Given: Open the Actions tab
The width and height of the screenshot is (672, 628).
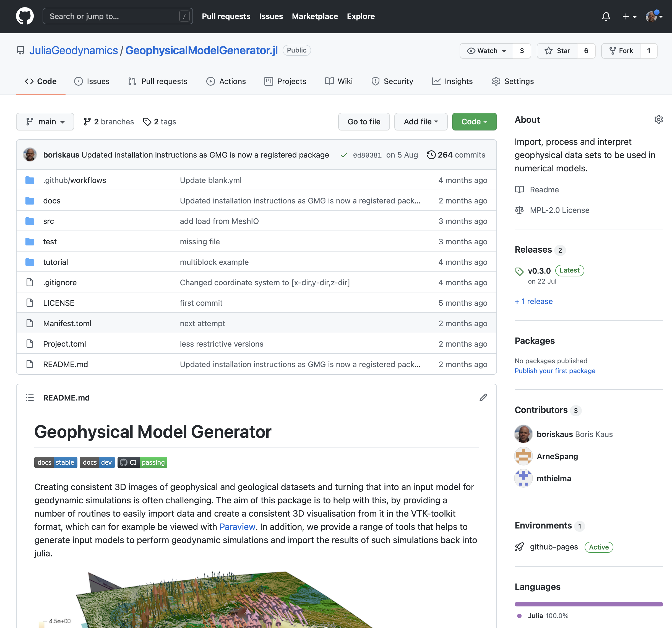Looking at the screenshot, I should 226,82.
